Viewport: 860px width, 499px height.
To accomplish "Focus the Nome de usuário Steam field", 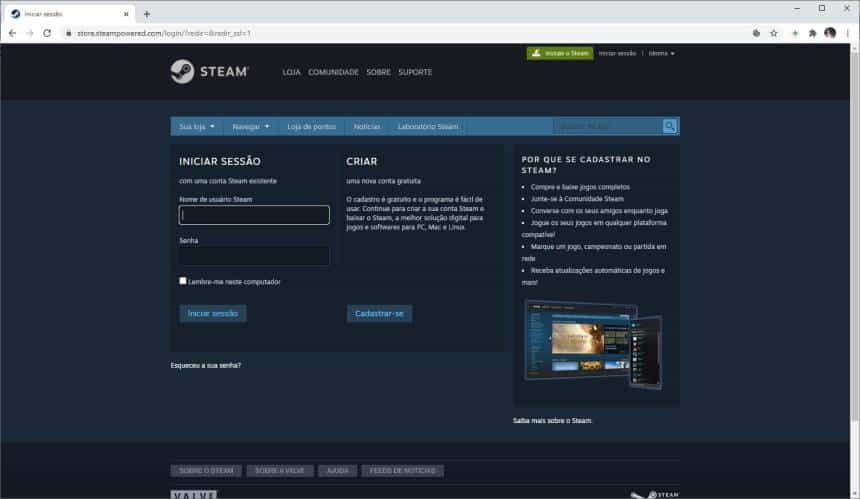I will 254,215.
